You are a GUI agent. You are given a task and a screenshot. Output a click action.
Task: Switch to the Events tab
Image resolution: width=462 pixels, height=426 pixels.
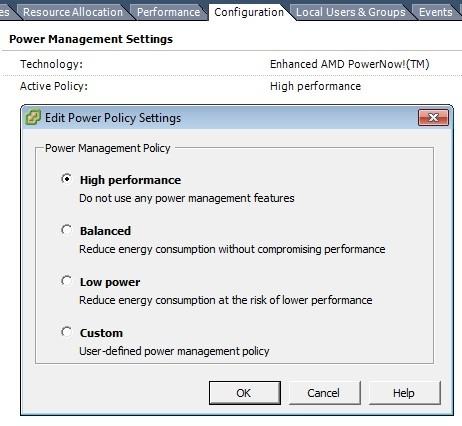tap(436, 12)
